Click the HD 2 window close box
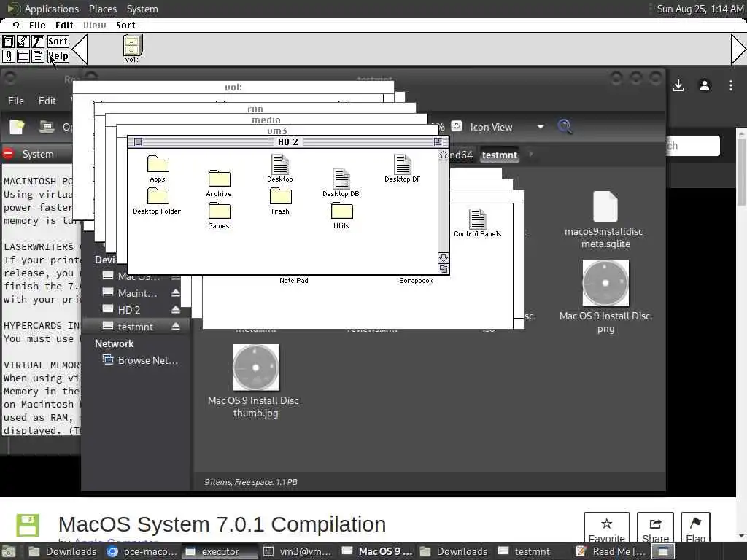The height and width of the screenshot is (560, 747). point(138,142)
